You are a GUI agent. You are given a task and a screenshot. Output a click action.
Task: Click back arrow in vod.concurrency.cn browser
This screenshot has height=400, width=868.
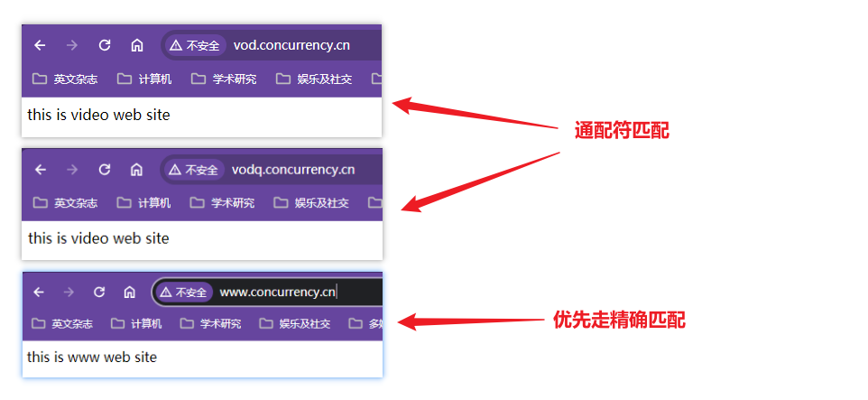[x=40, y=45]
